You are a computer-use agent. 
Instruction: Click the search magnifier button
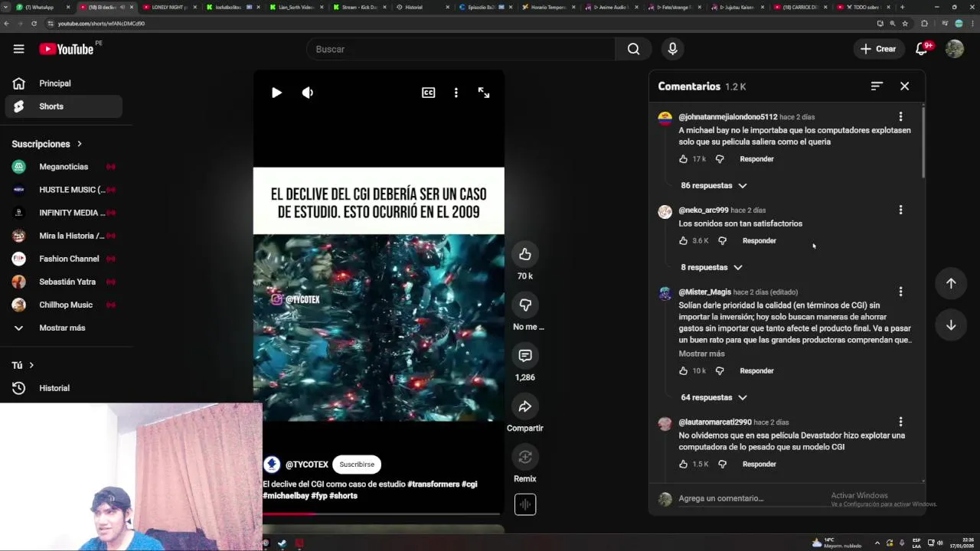[633, 49]
